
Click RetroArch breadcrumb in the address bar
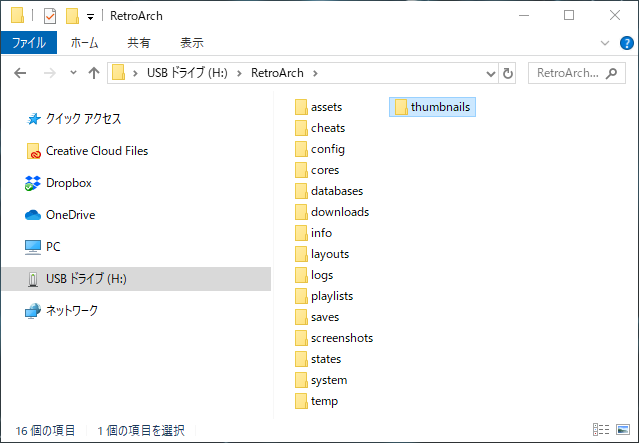(277, 73)
